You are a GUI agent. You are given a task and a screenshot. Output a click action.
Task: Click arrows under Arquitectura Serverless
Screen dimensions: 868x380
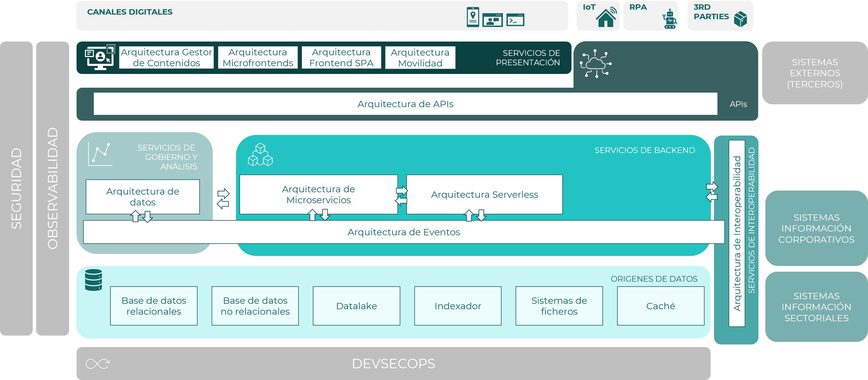475,215
